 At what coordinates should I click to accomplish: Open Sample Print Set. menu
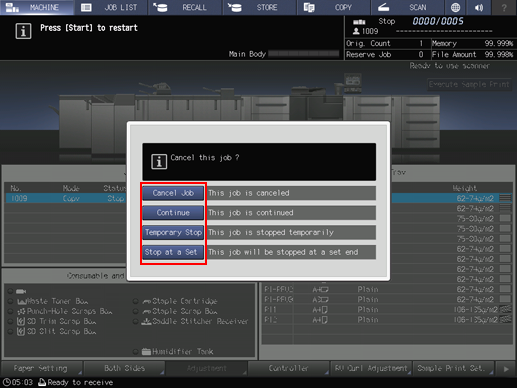coord(453,368)
